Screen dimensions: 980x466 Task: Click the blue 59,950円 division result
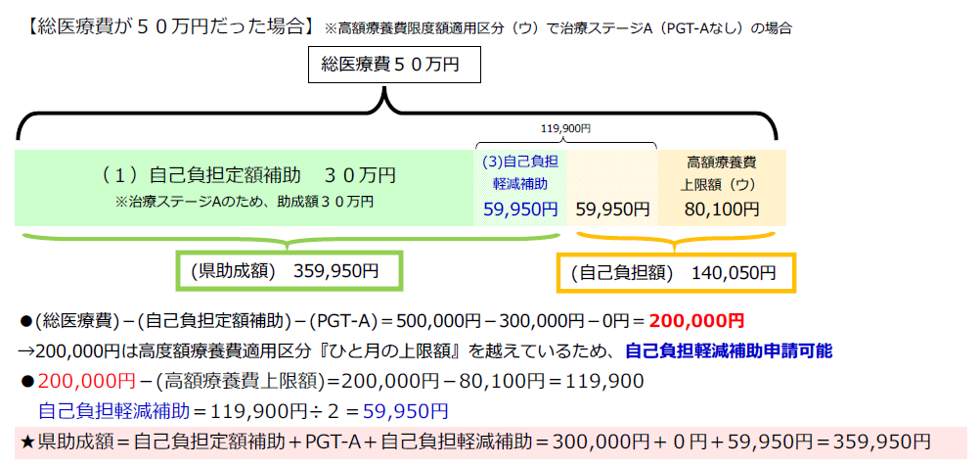click(405, 411)
